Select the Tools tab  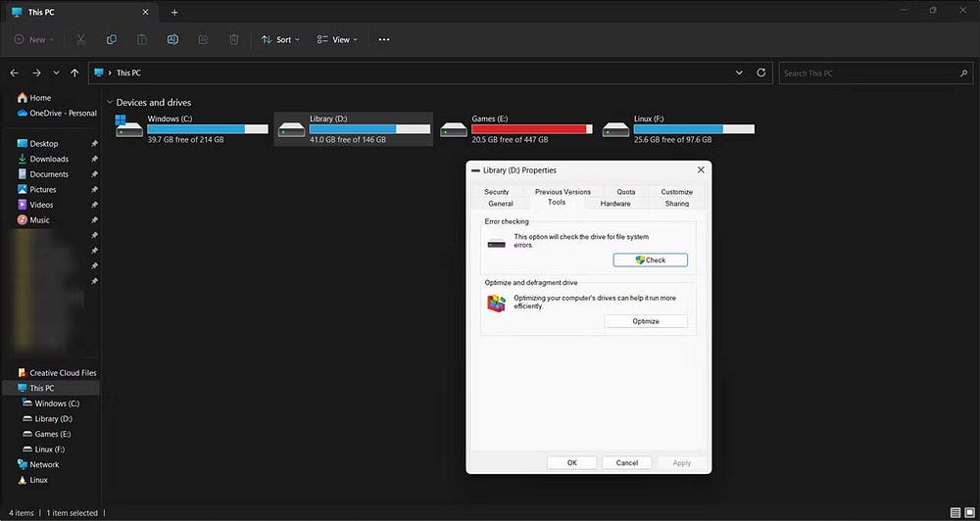pos(557,203)
